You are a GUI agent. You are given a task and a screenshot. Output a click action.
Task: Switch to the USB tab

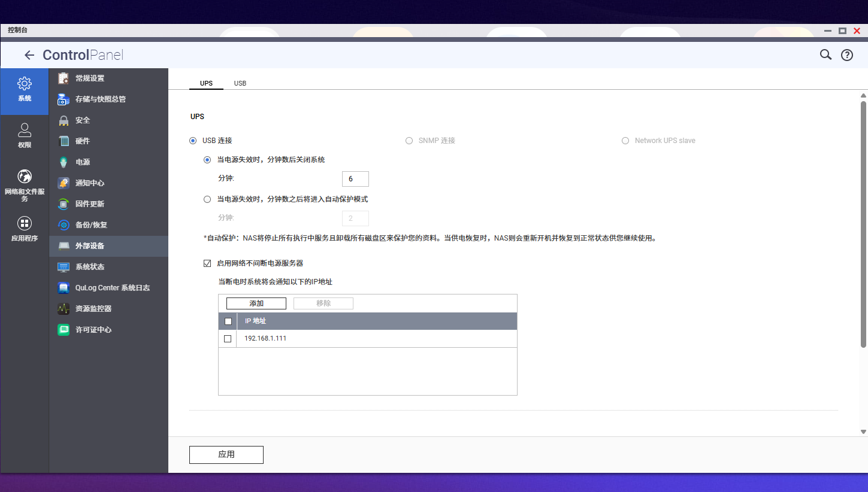240,83
